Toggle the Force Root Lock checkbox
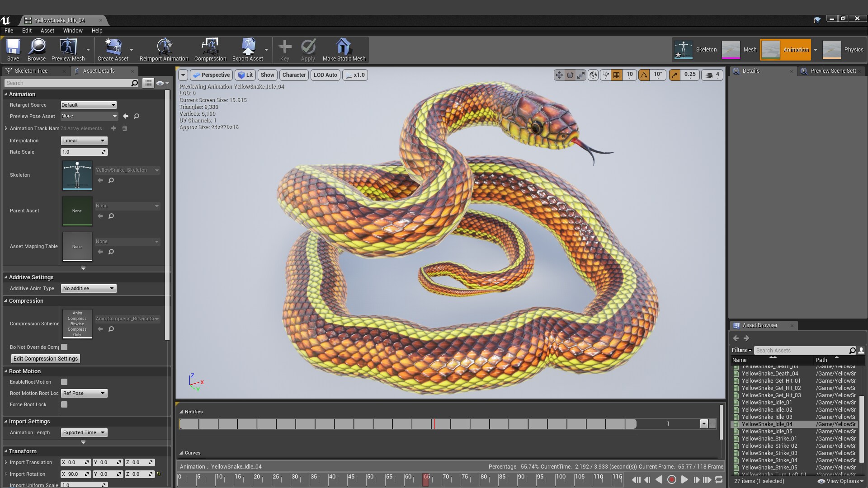This screenshot has height=488, width=868. [x=64, y=404]
